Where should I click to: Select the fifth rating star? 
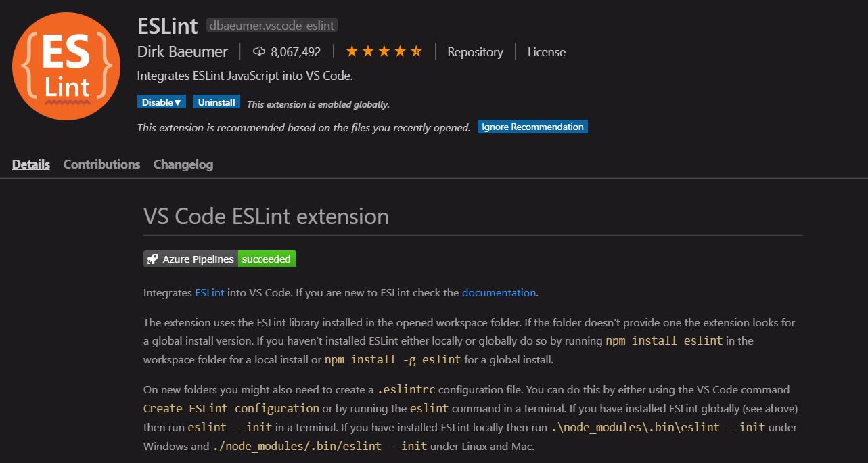click(x=417, y=50)
